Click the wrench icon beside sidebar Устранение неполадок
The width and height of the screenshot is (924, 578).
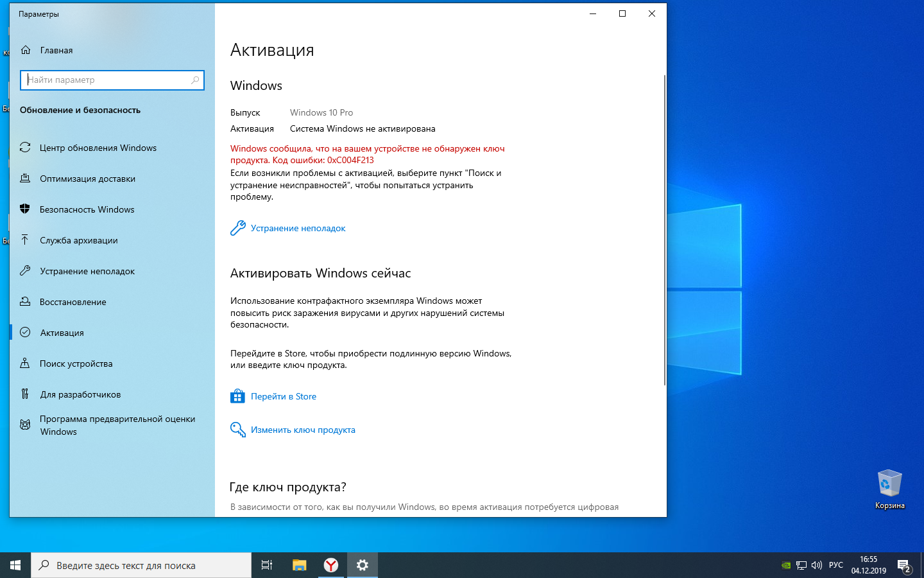tap(25, 271)
